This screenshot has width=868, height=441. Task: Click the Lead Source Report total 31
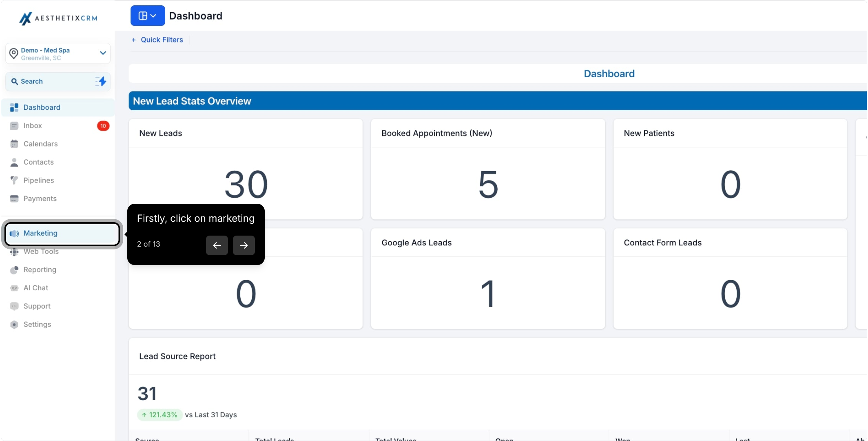147,394
